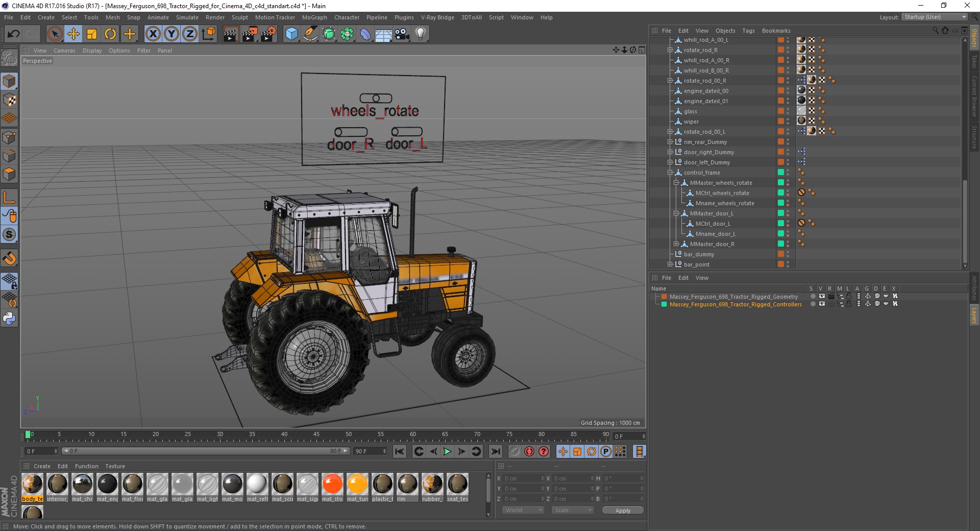The height and width of the screenshot is (531, 980).
Task: Open the Deformer object icon
Action: point(365,34)
